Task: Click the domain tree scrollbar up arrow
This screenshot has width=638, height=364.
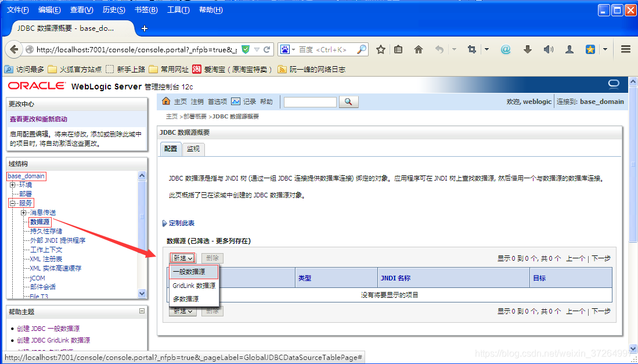Action: coord(142,175)
